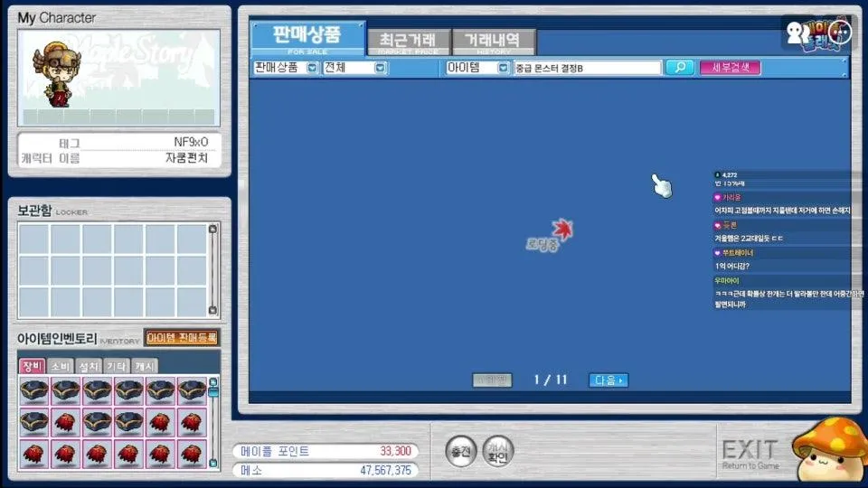The width and height of the screenshot is (868, 488).
Task: Click chat message 1억 어디감?
Action: (x=731, y=266)
